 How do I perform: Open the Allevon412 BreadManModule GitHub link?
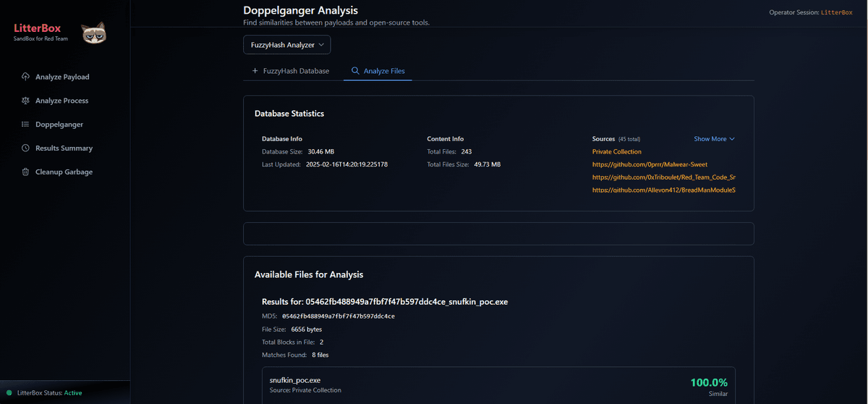tap(663, 190)
